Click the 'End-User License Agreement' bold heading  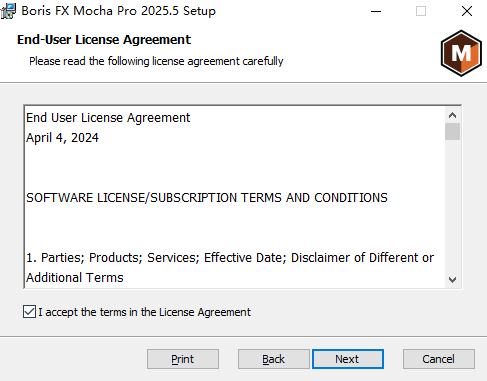click(x=104, y=40)
